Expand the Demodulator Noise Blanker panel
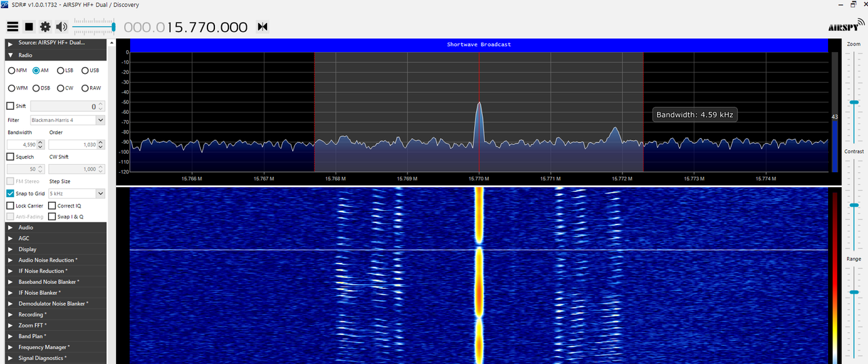The width and height of the screenshot is (868, 364). point(56,303)
